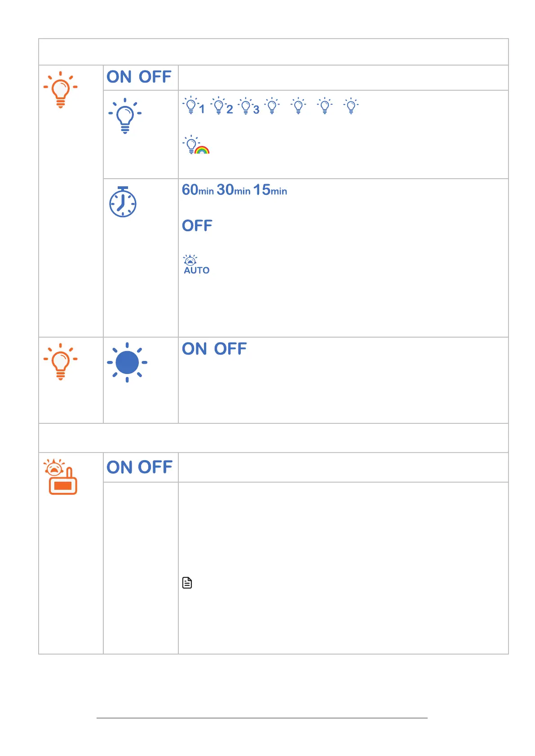Turn ON in the baby monitor row
Image resolution: width=535 pixels, height=756 pixels.
[x=119, y=467]
